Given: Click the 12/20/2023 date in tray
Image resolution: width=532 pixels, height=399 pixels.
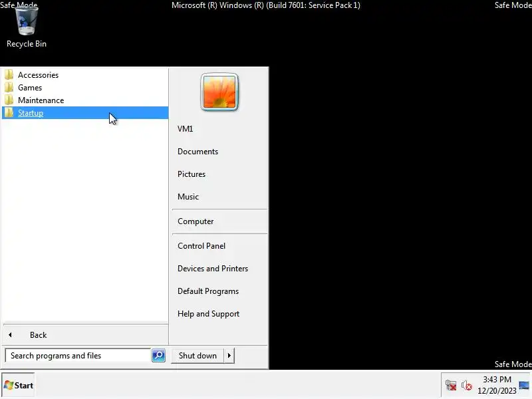Looking at the screenshot, I should [497, 390].
